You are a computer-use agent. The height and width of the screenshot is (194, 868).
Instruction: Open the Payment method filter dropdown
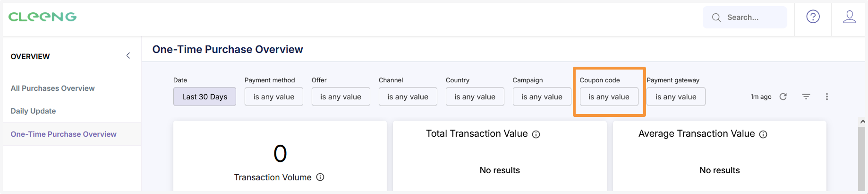click(x=274, y=97)
